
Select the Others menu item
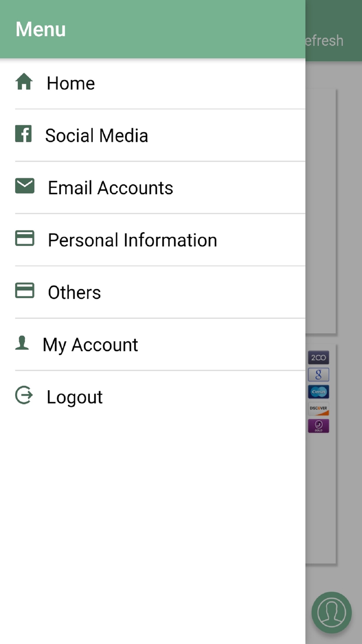click(153, 292)
